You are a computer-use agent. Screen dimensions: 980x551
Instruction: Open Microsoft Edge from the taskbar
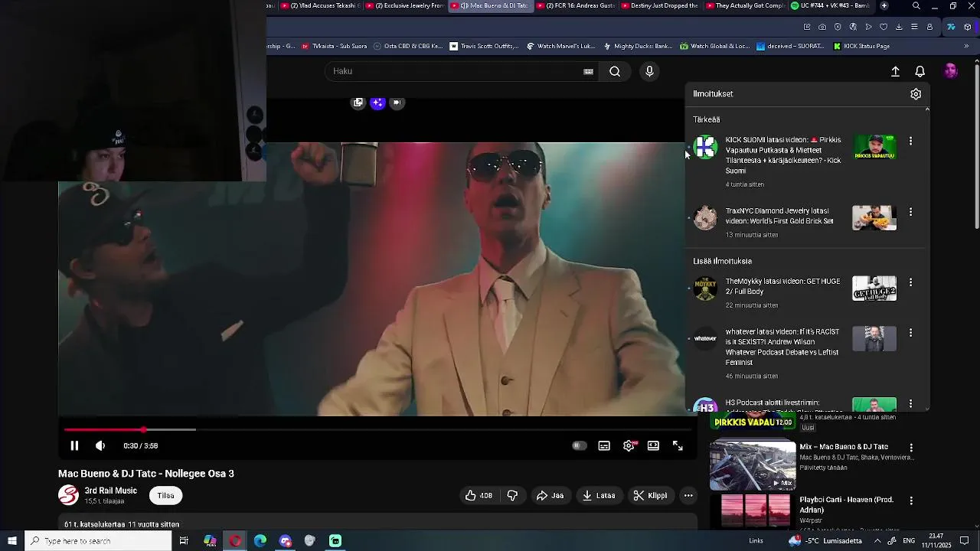(x=260, y=541)
